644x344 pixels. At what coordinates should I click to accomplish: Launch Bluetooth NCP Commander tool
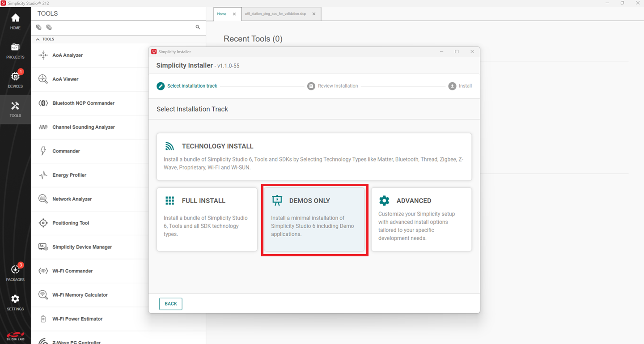(x=83, y=103)
